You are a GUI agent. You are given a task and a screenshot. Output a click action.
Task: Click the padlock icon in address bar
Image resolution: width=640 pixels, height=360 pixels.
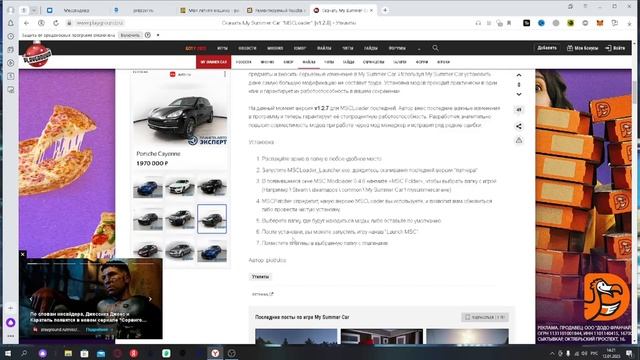pyautogui.click(x=69, y=23)
